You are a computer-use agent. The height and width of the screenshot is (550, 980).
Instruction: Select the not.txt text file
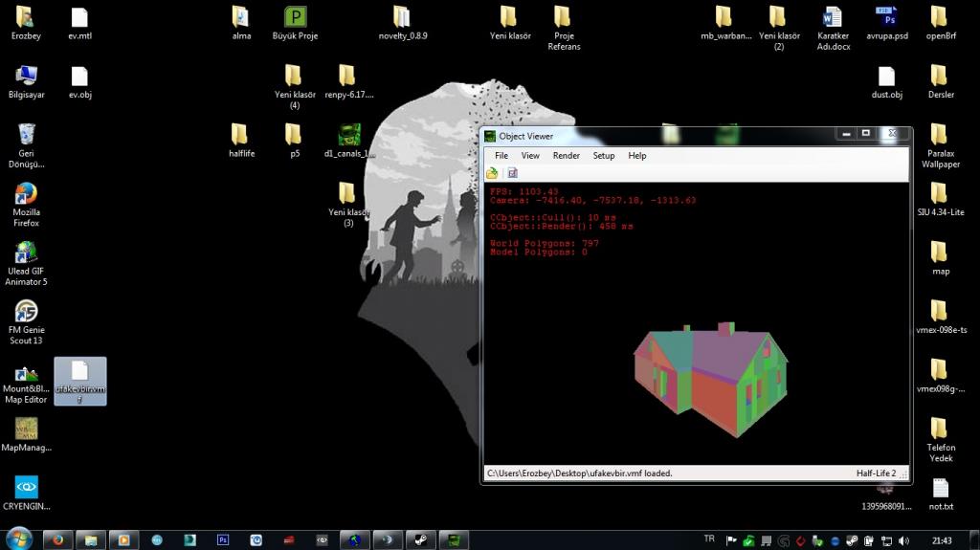pos(941,494)
